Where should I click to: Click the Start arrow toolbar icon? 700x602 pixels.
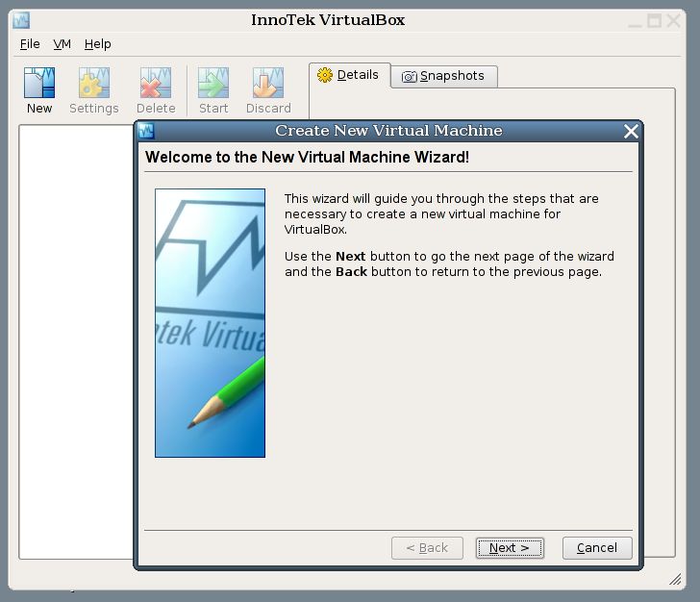coord(213,83)
